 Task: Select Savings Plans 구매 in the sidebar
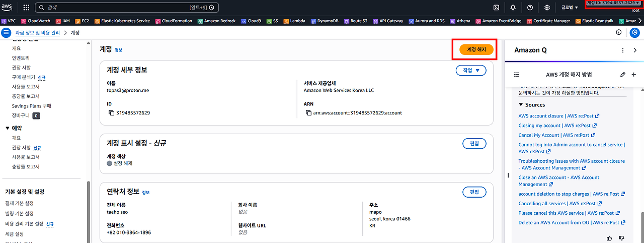(x=32, y=106)
